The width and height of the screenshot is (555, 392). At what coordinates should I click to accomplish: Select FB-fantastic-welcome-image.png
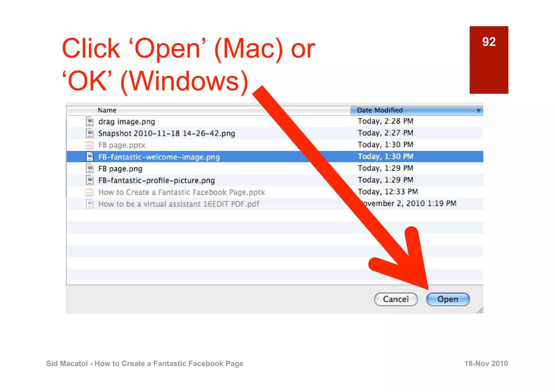(159, 157)
